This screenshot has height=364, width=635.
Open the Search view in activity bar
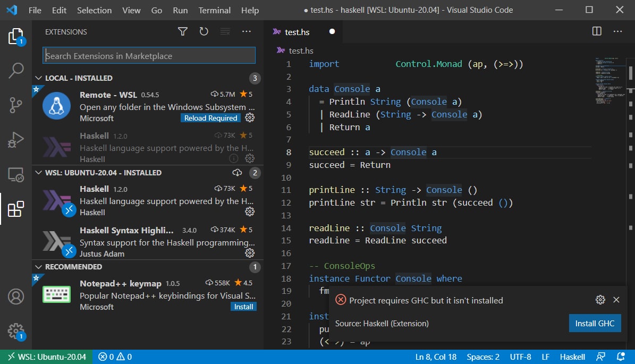16,71
